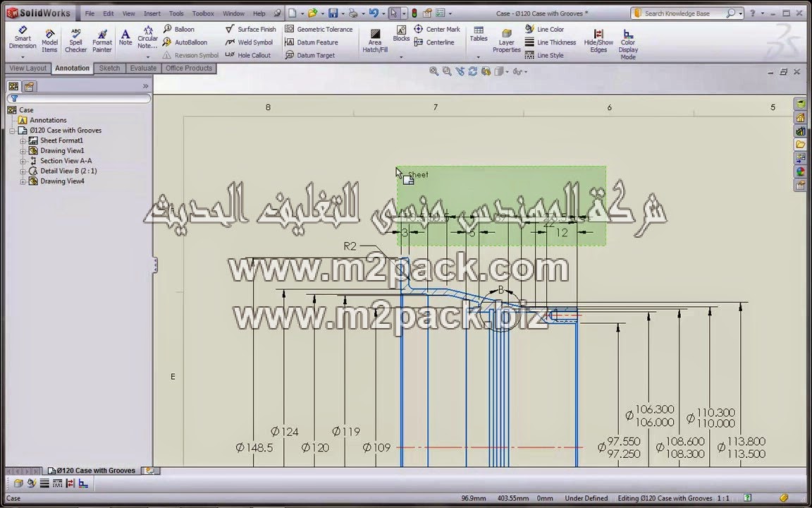Insert a Surface Finish symbol
This screenshot has height=508, width=812.
251,29
